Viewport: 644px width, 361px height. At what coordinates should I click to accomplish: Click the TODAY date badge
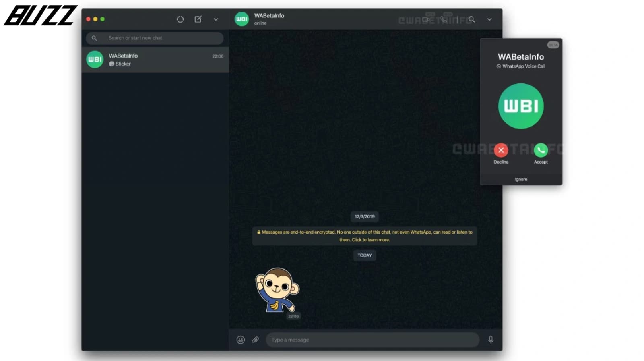pyautogui.click(x=365, y=255)
